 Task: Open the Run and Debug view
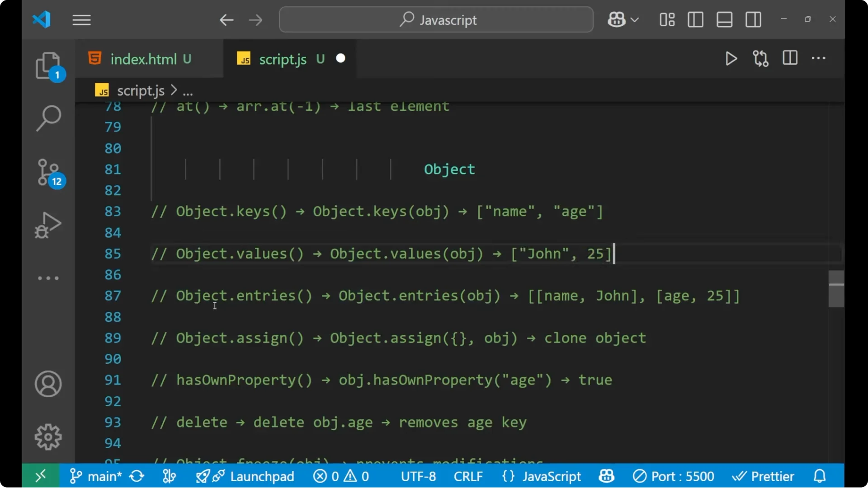(x=47, y=225)
